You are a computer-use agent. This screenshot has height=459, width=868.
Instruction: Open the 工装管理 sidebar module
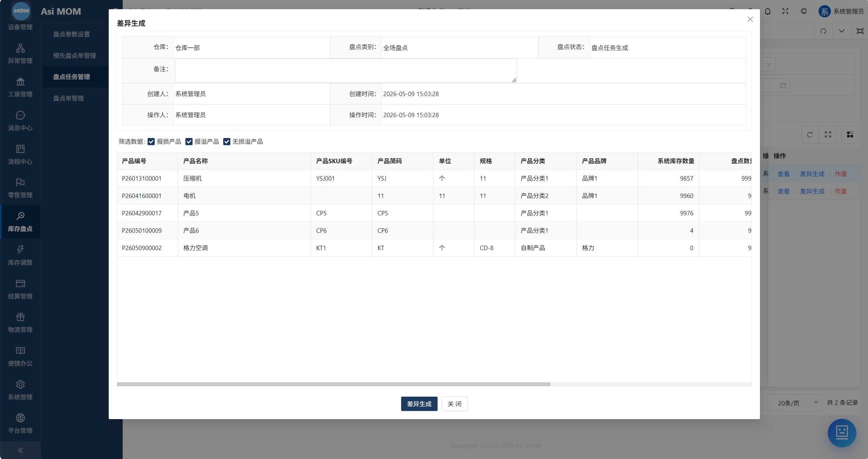click(x=20, y=87)
